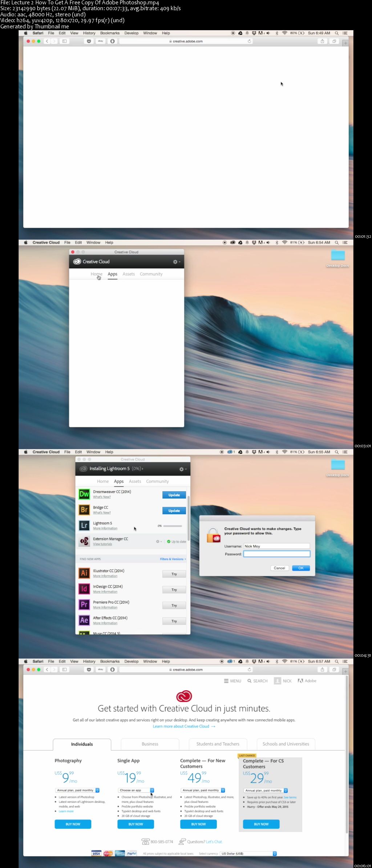This screenshot has height=868, width=372.
Task: Open the Complete For CS Customers plan dropdown
Action: click(x=266, y=791)
